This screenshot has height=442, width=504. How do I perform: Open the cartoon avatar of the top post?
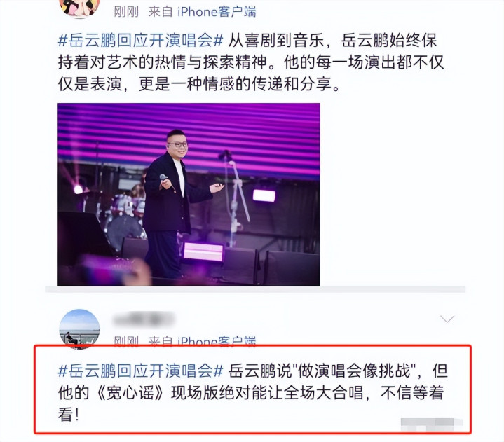[x=79, y=8]
